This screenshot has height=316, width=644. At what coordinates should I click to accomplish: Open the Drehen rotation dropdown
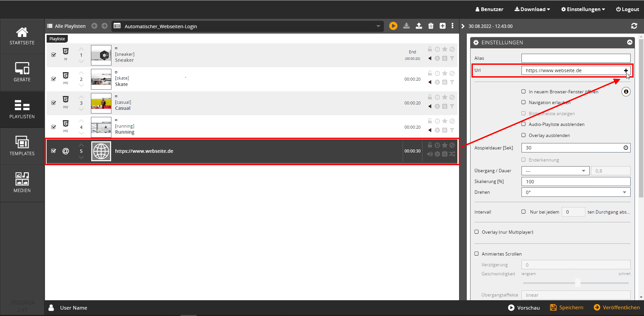576,192
